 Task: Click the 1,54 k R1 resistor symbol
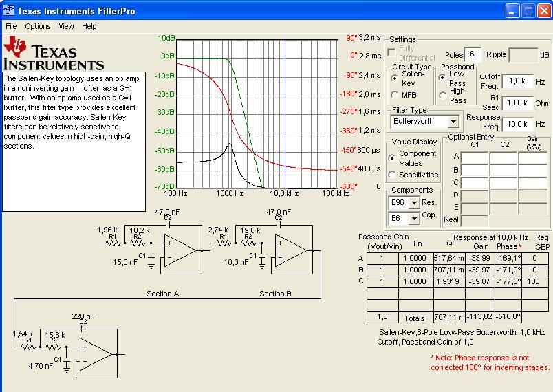pos(29,347)
